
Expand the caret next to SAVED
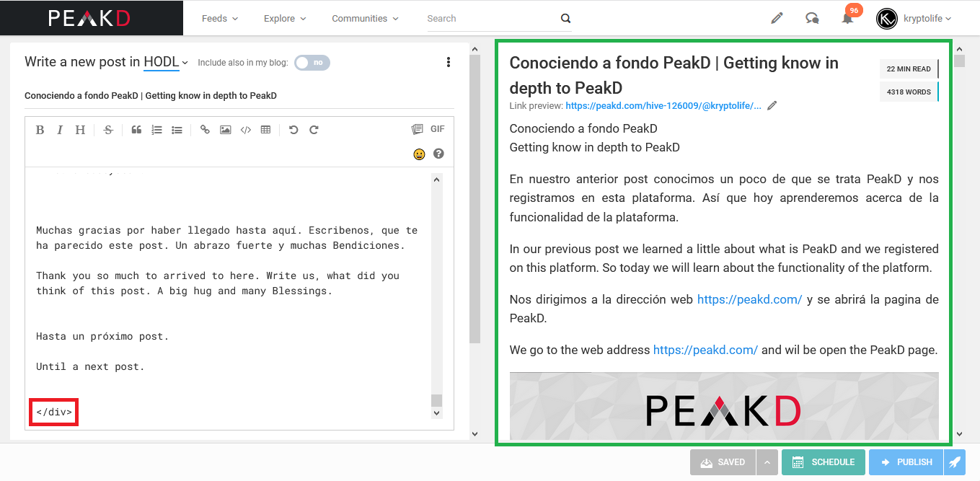point(767,462)
